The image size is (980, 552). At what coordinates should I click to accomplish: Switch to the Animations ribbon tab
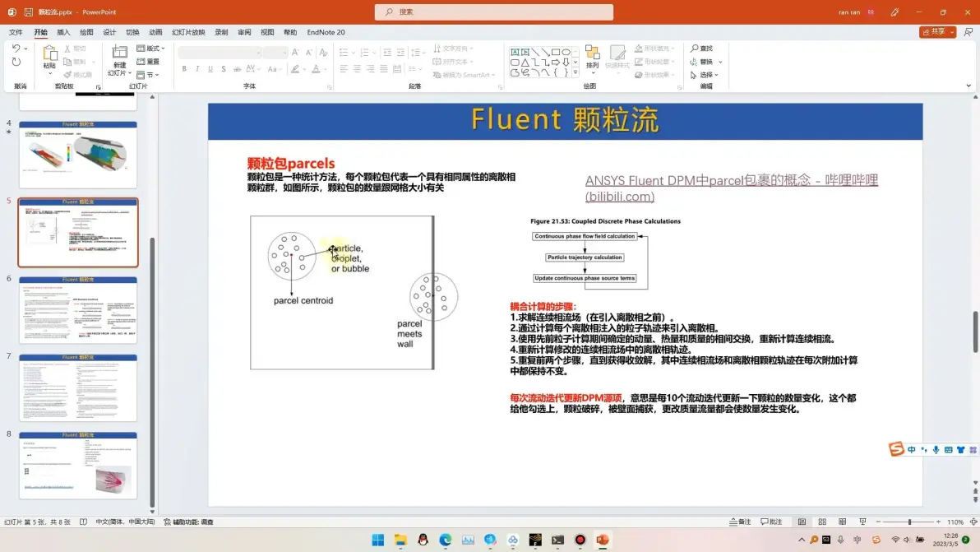[155, 32]
